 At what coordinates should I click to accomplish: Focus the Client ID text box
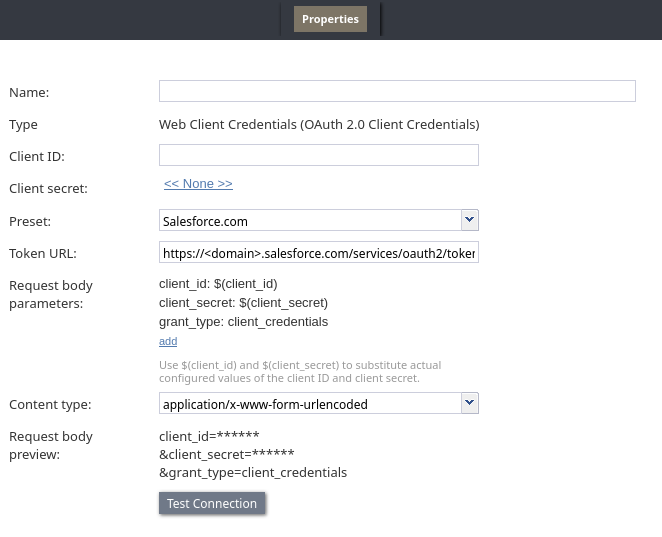click(x=318, y=155)
